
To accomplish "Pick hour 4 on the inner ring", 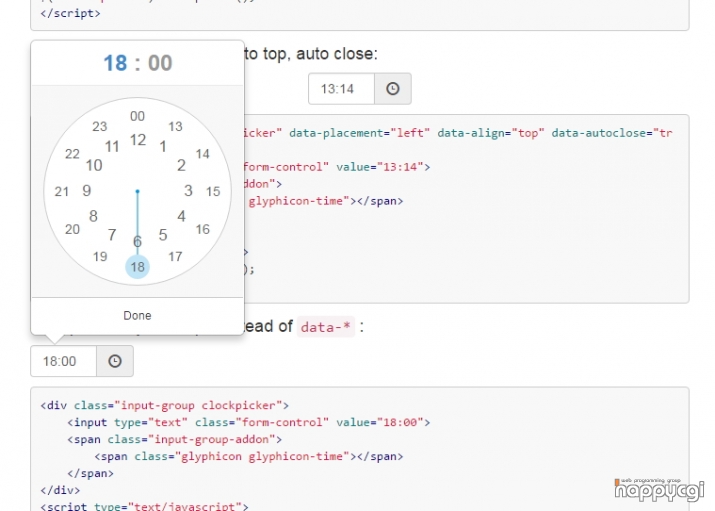I will (181, 216).
